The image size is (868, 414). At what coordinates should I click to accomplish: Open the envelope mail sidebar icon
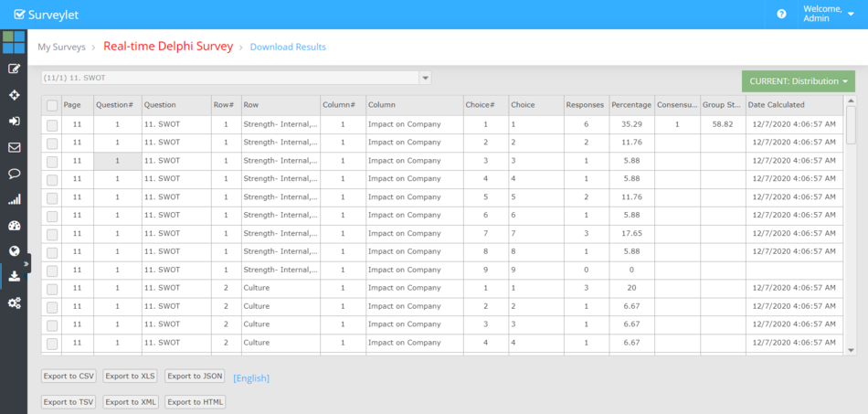14,147
